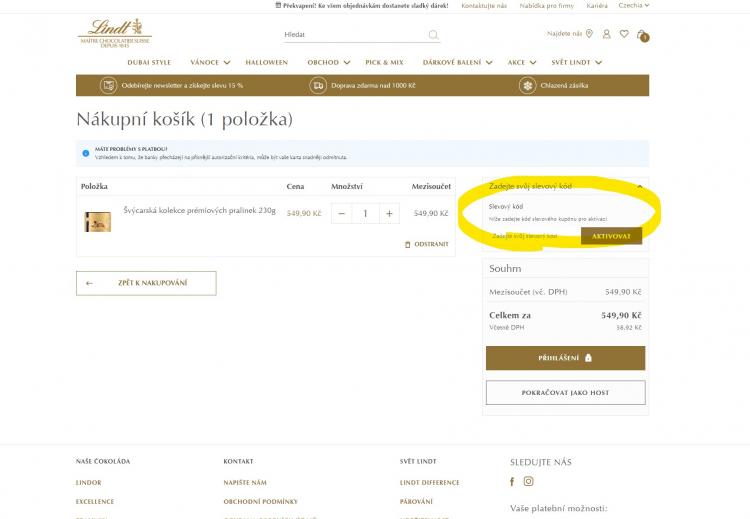Screen dimensions: 750x519
Task: Expand the Akce menu
Action: pyautogui.click(x=522, y=63)
